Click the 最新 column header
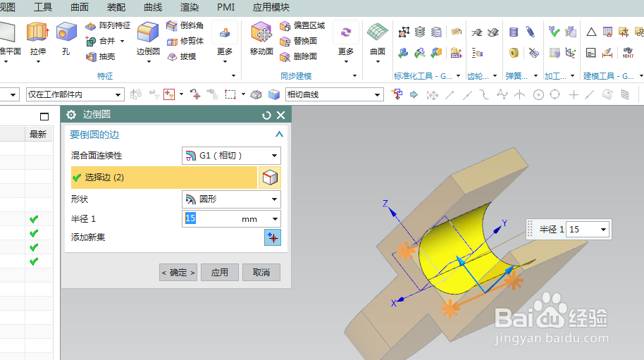Image resolution: width=644 pixels, height=360 pixels. [x=38, y=135]
